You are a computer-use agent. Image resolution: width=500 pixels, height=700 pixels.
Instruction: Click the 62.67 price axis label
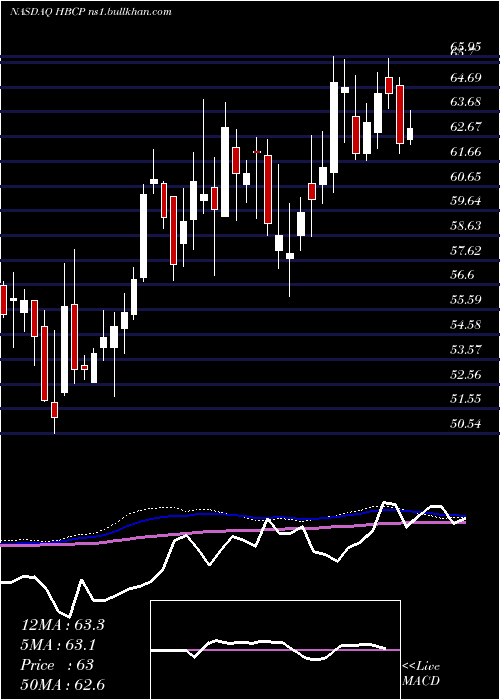point(466,127)
